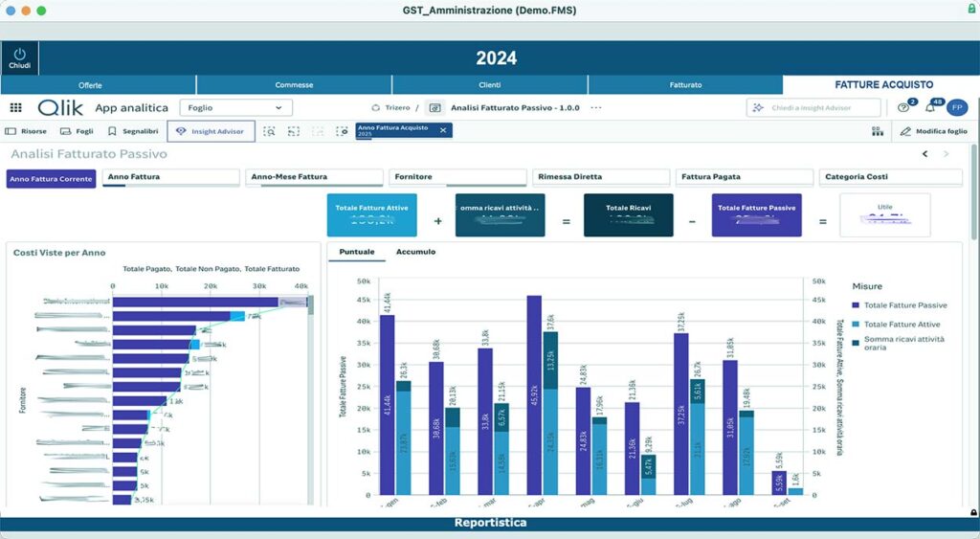
Task: Click the clear all selections icon
Action: [342, 131]
